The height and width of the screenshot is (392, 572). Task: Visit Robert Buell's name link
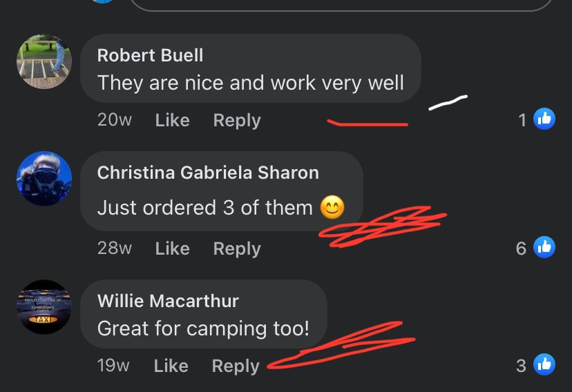click(150, 55)
